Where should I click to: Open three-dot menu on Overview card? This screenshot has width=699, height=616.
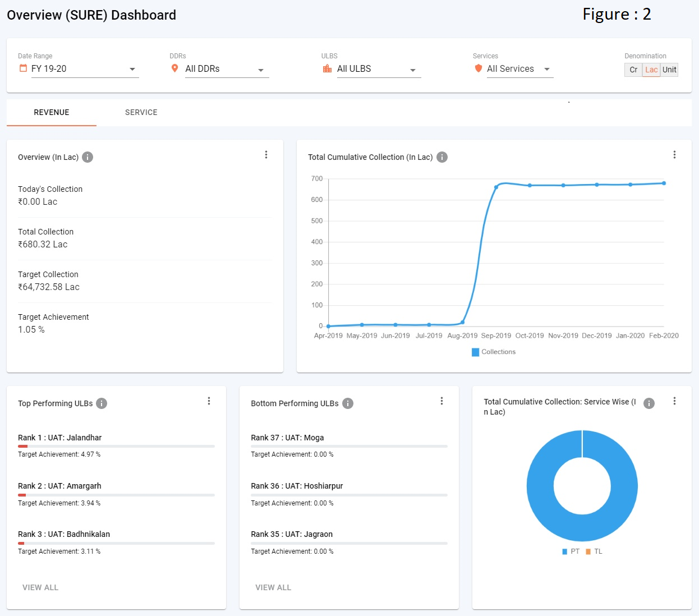(266, 155)
